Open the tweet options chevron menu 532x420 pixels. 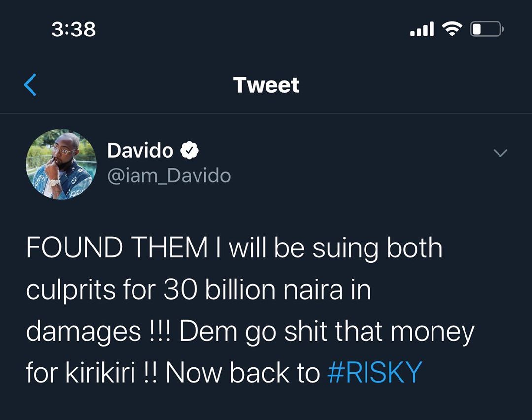point(500,153)
